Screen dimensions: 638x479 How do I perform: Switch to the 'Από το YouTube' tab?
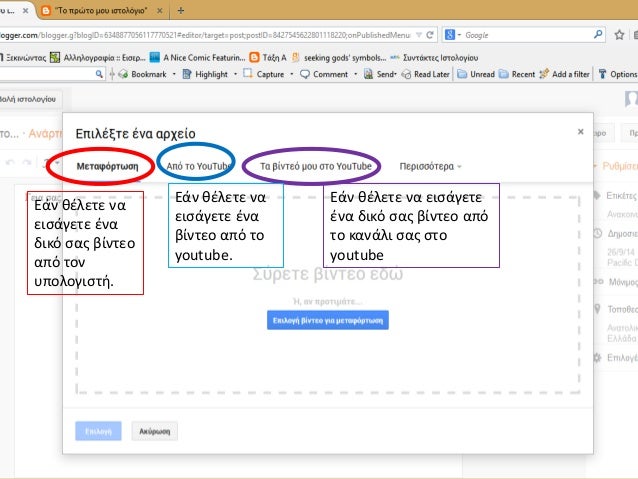click(x=199, y=166)
